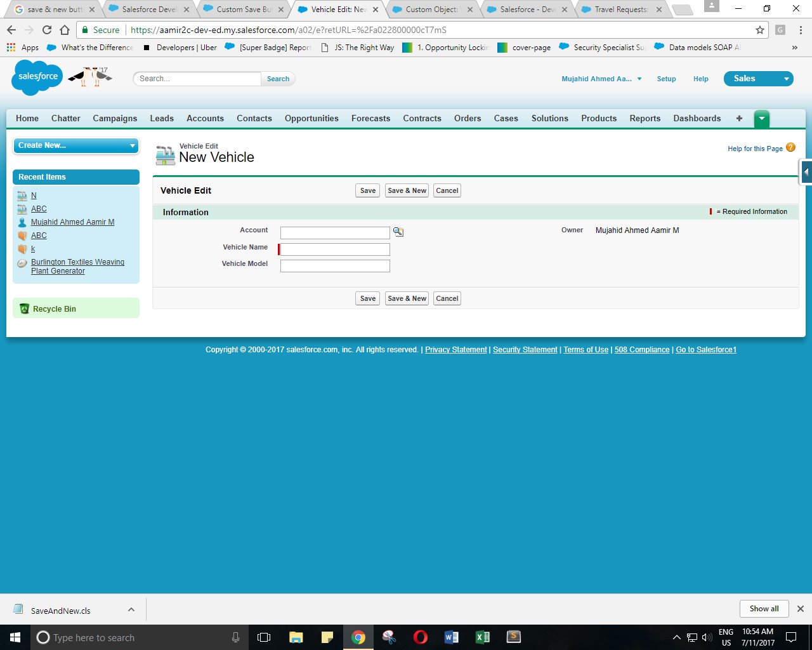Open the Burlington Textiles Weaving Plant Generator link
The image size is (812, 650).
77,267
